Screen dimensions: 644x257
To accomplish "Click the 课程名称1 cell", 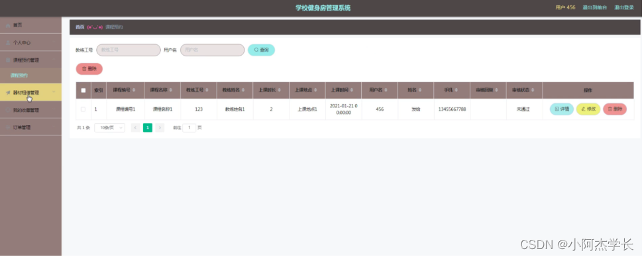I will click(162, 109).
